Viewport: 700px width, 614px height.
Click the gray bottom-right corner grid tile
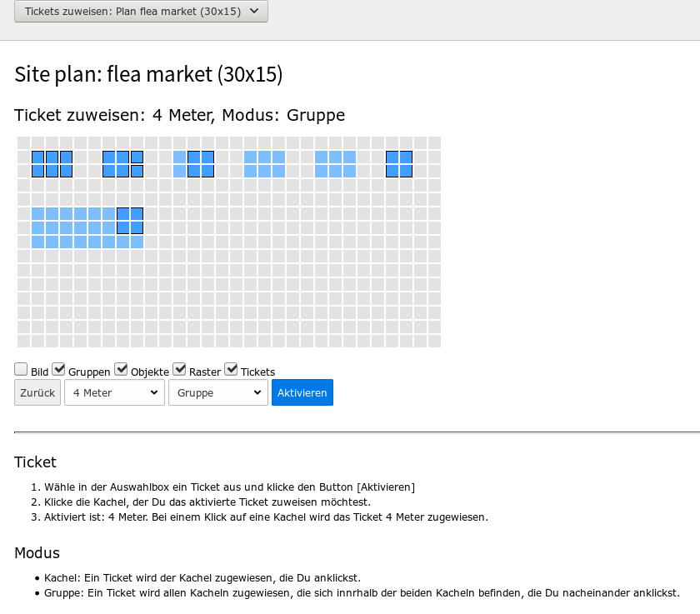coord(435,342)
